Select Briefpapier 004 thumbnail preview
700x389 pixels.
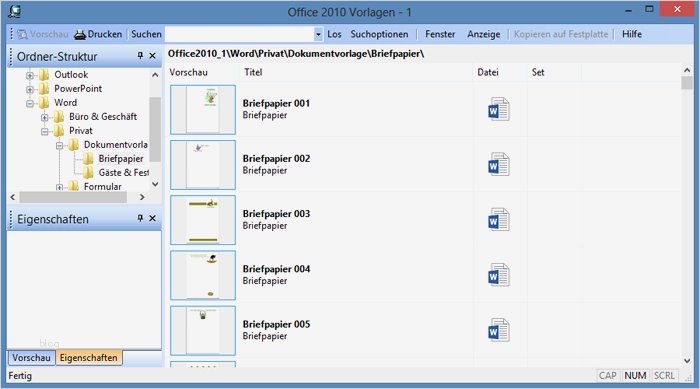point(203,275)
